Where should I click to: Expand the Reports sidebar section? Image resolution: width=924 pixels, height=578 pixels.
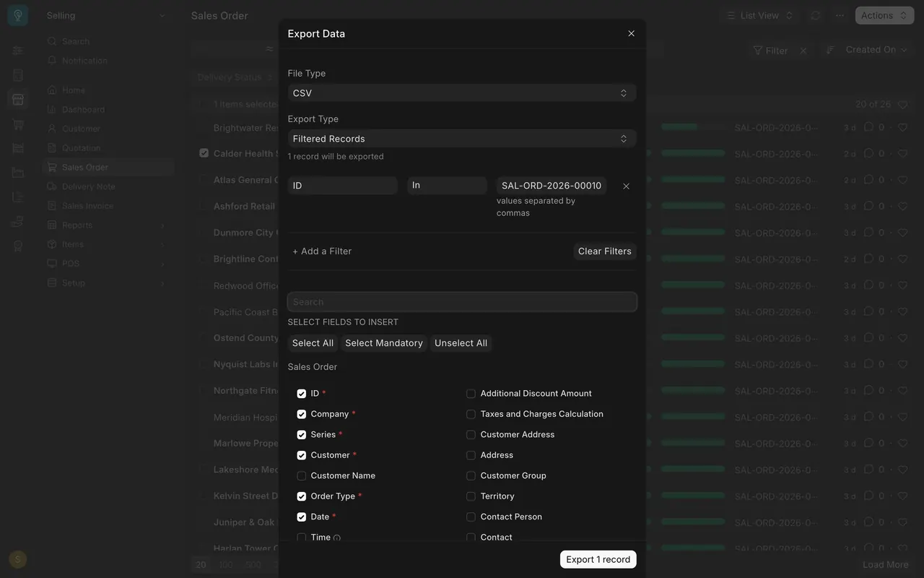tap(107, 225)
